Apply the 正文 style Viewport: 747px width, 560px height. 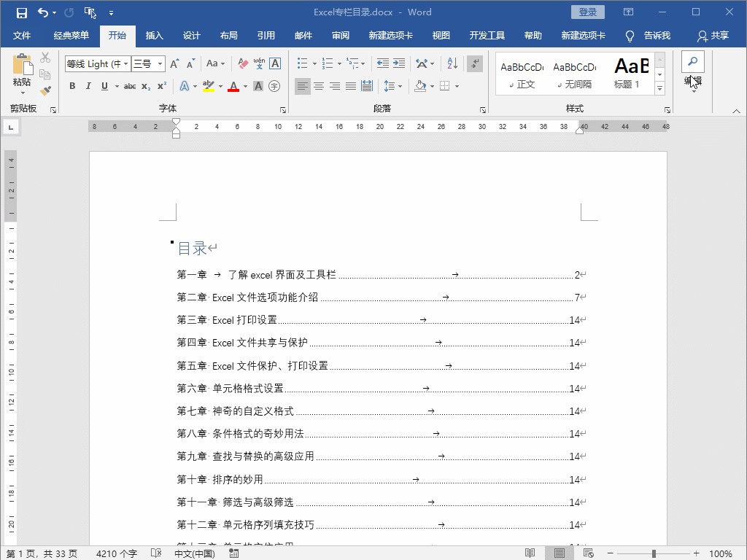click(522, 74)
